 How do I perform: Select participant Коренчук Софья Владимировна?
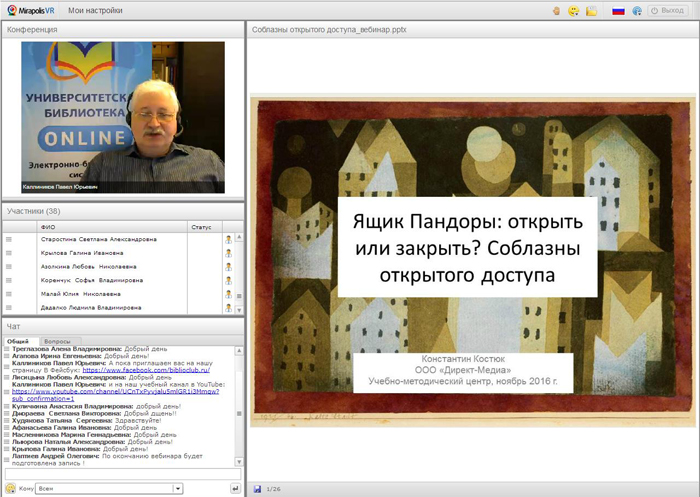tap(92, 280)
